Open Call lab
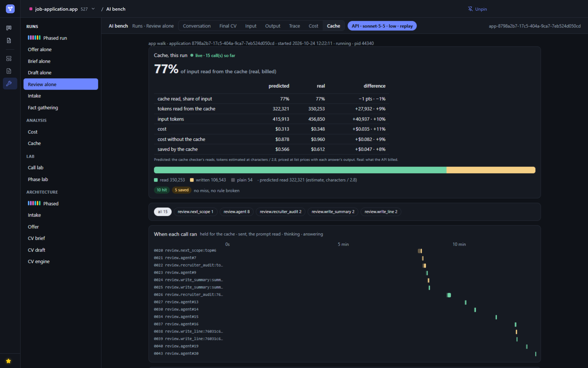 [61, 168]
